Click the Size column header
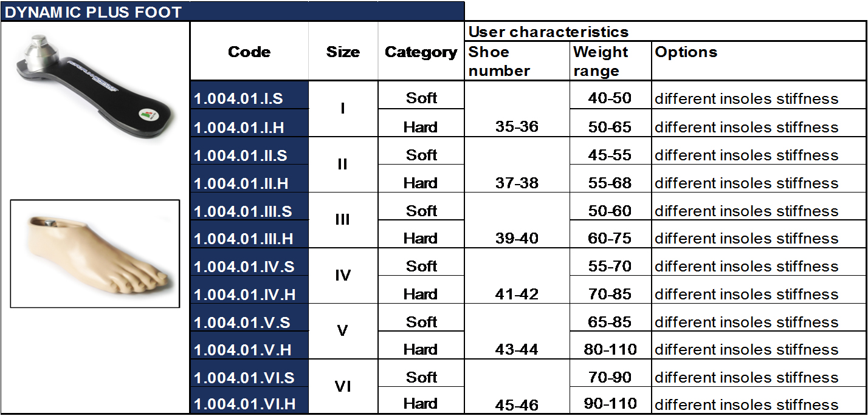This screenshot has height=416, width=868. tap(343, 52)
